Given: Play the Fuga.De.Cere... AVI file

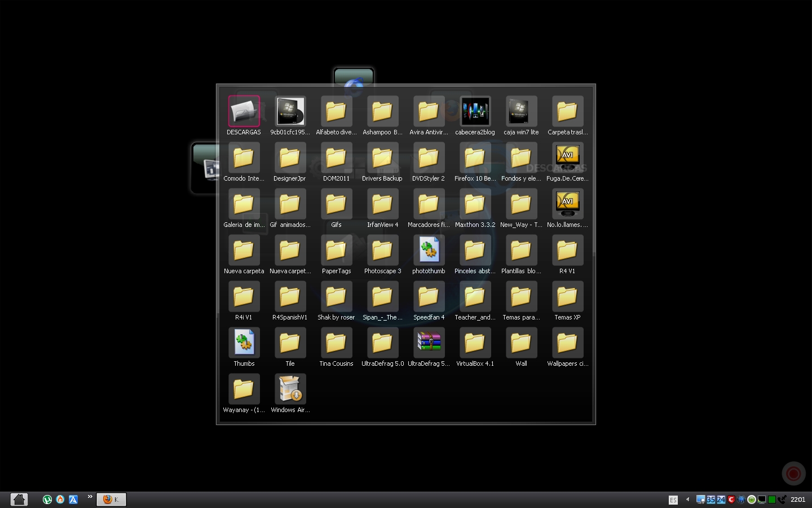Looking at the screenshot, I should pyautogui.click(x=567, y=157).
